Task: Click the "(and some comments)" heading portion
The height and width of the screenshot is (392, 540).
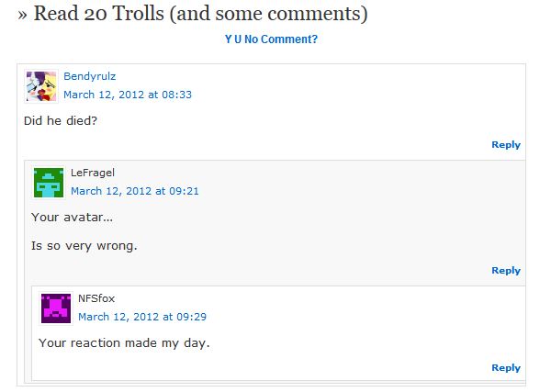Action: 268,14
